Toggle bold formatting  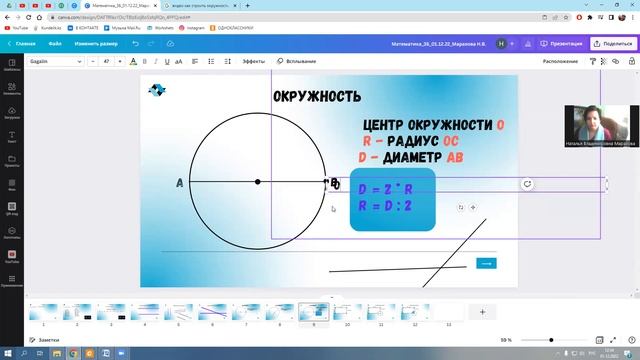click(x=144, y=61)
